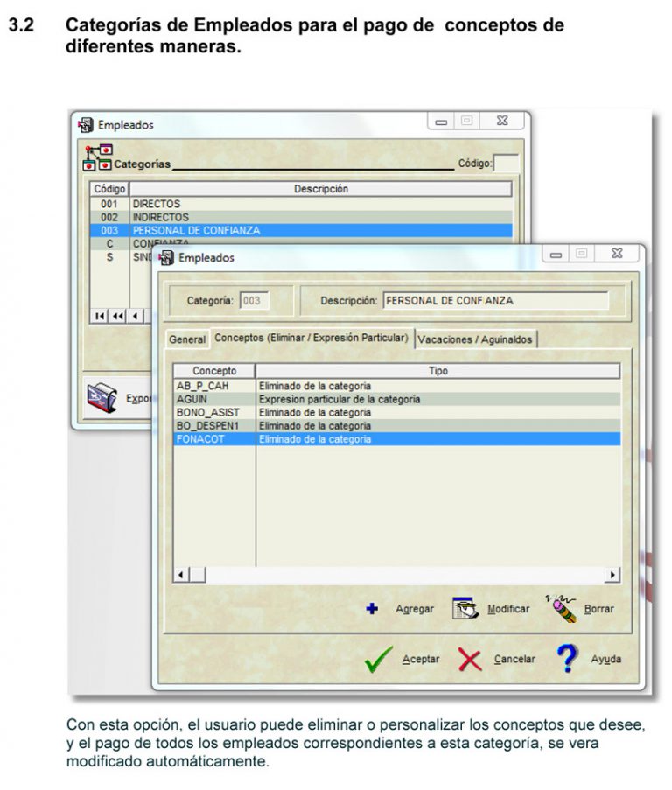Click the blue question mark Ayuda icon
The width and height of the screenshot is (672, 790).
568,658
